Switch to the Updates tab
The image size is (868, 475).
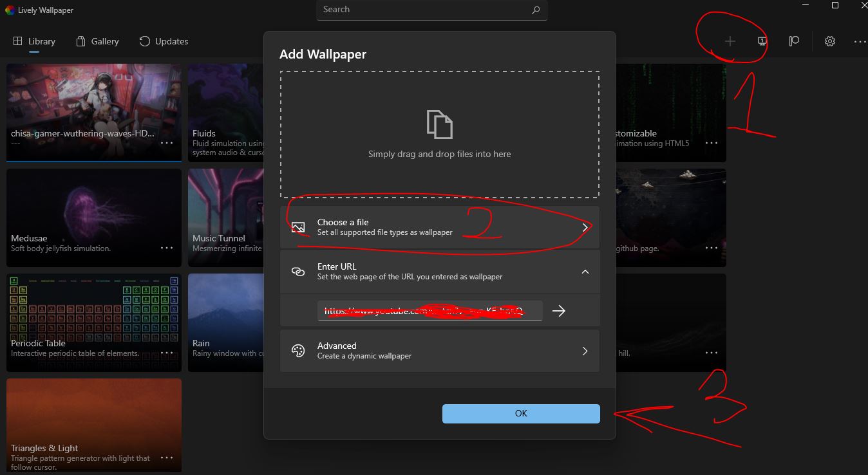pos(164,41)
